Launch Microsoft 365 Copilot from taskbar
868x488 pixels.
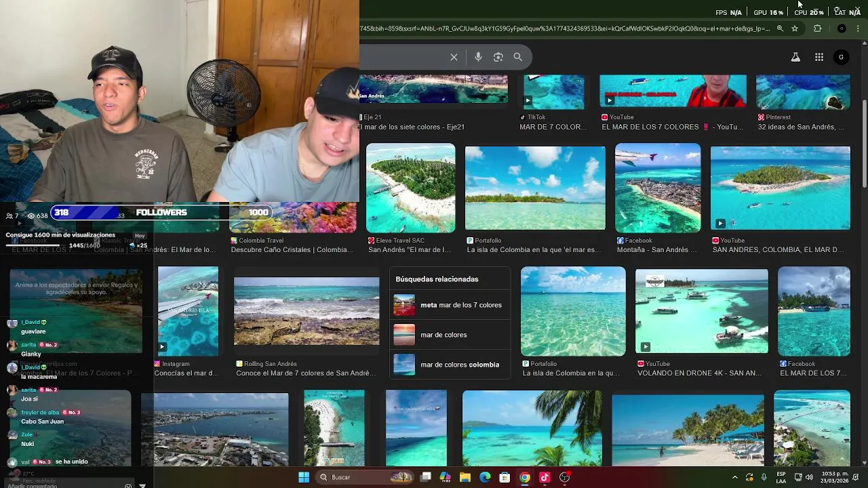click(446, 477)
